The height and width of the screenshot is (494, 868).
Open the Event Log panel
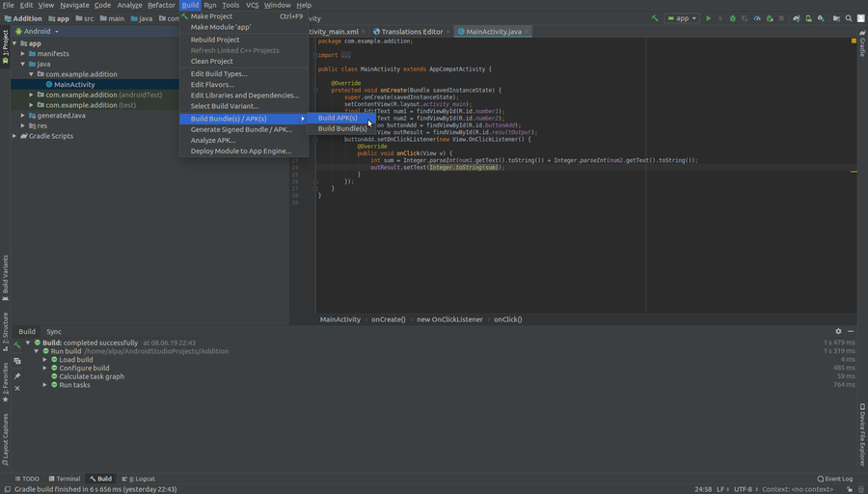pyautogui.click(x=835, y=479)
